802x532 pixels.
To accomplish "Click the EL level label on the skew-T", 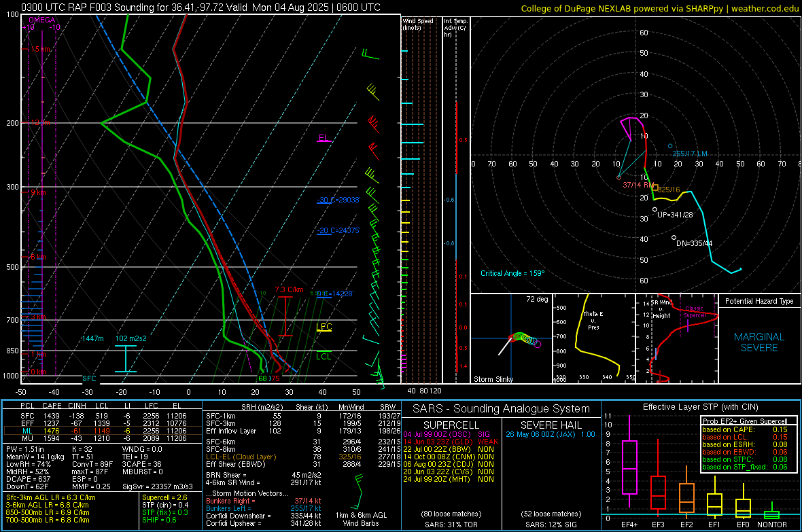I will (324, 138).
